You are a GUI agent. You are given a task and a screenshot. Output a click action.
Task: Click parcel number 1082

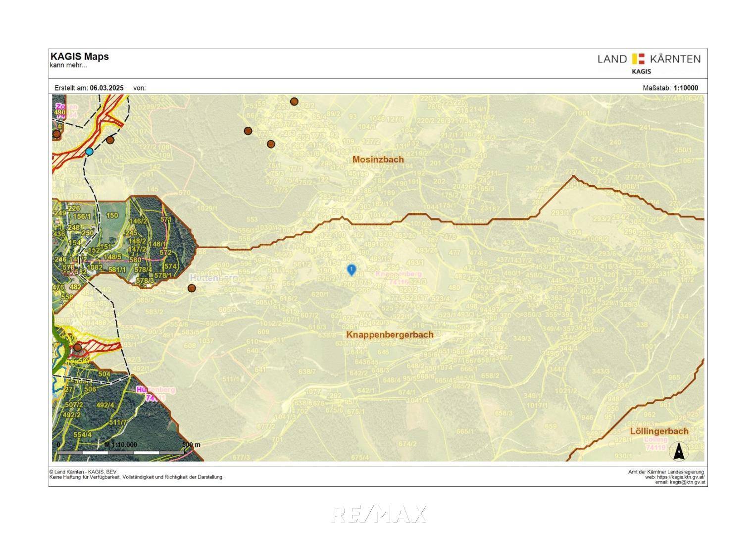95,267
